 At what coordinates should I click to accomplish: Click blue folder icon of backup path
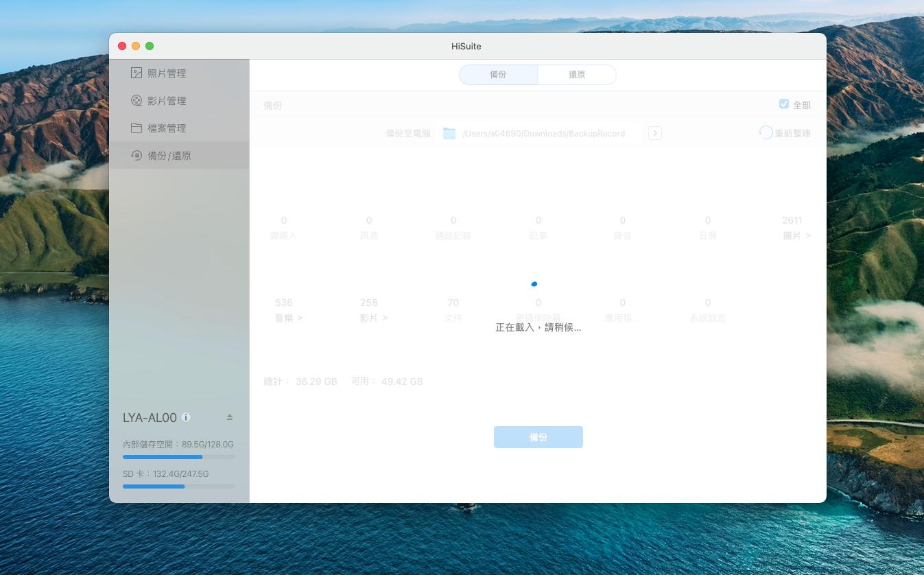[x=449, y=133]
